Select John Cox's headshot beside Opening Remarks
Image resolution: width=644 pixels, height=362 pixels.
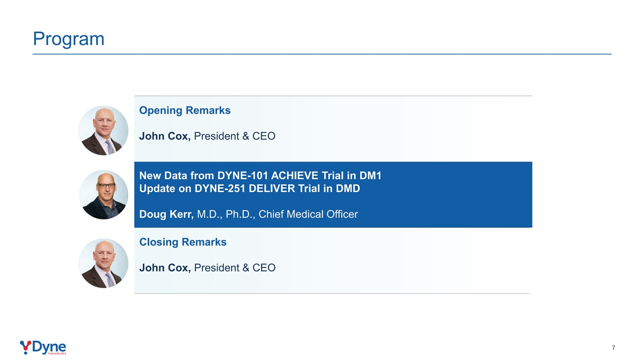pyautogui.click(x=103, y=130)
